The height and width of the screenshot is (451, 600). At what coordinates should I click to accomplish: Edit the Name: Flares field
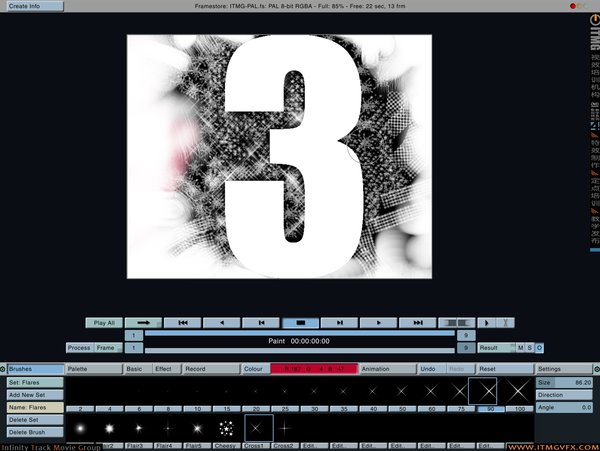click(x=35, y=407)
